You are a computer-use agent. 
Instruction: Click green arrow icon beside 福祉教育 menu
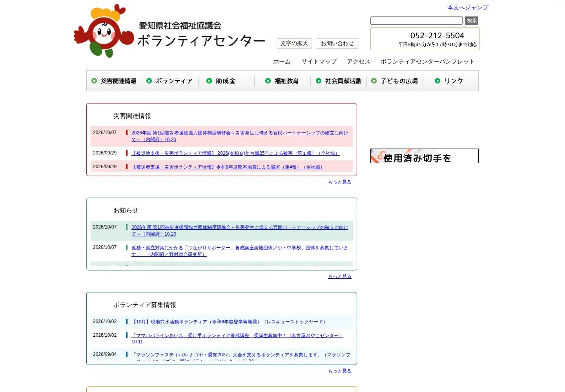[x=268, y=81]
